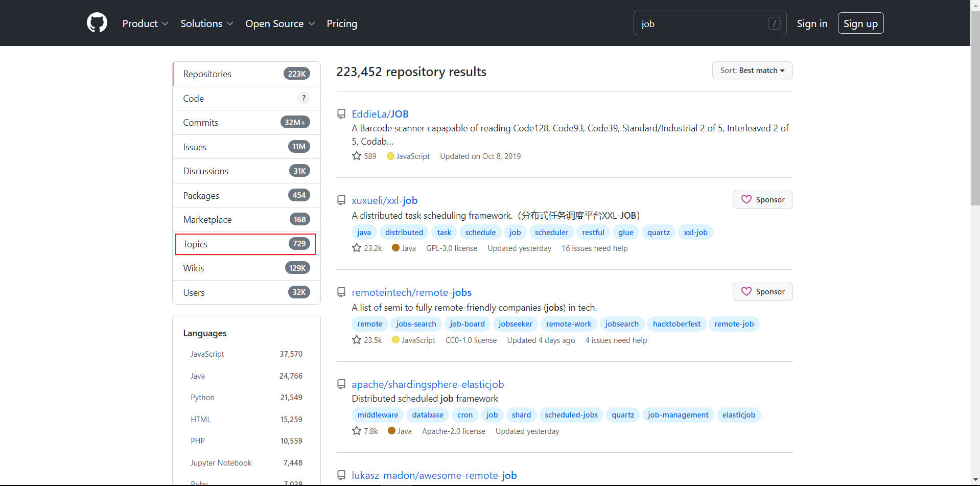Click the GitHub logo icon
Image resolution: width=980 pixels, height=486 pixels.
97,23
